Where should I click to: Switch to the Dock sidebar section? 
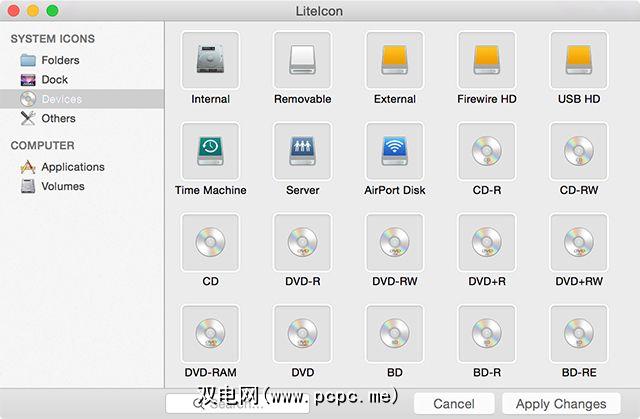(x=54, y=79)
